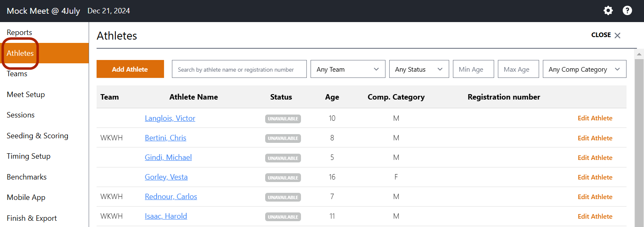Screen dimensions: 644x227
Task: Open athlete Langlois, Victor
Action: 170,118
